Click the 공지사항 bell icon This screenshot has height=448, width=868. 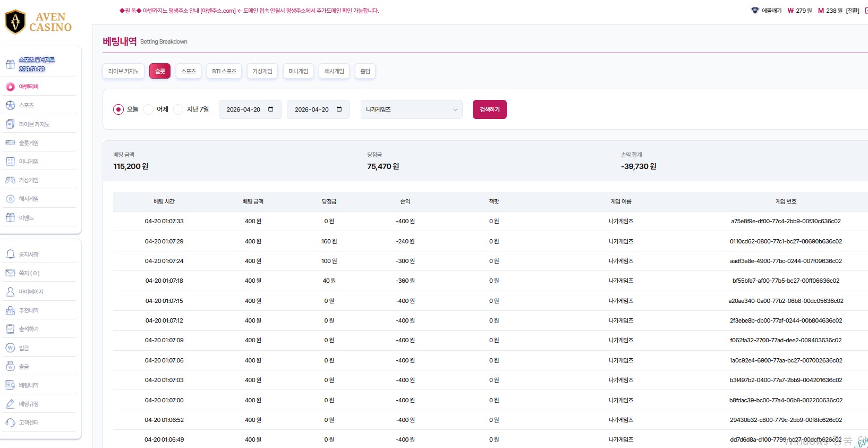10,255
